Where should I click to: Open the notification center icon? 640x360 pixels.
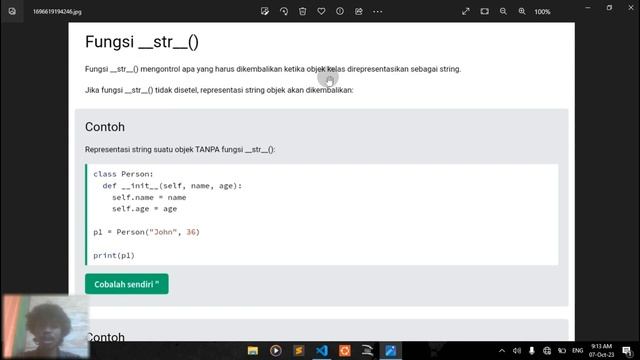coord(627,351)
